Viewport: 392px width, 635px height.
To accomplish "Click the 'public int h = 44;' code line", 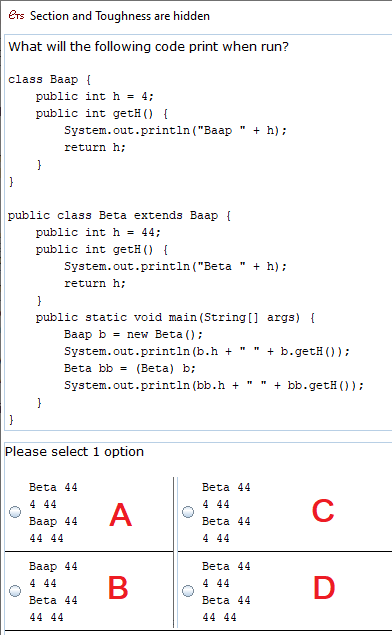I will [x=98, y=232].
